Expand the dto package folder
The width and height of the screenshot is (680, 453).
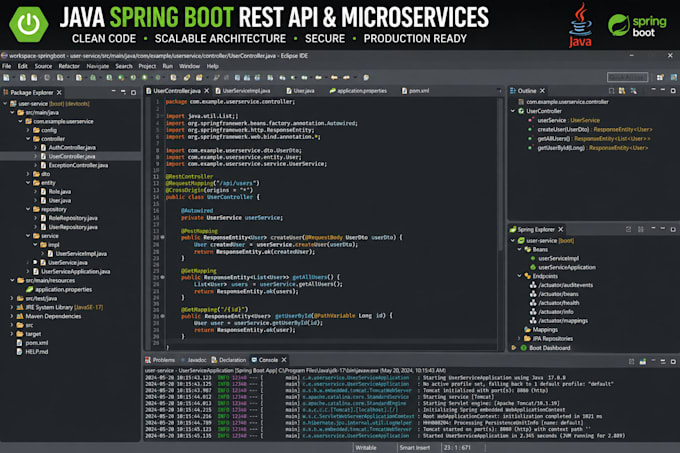point(28,174)
